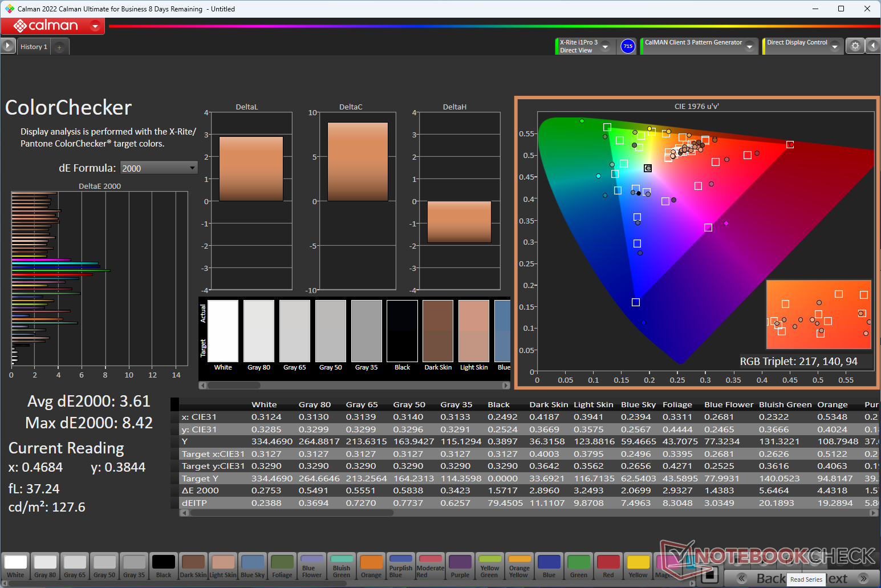
Task: Open the dE Formula dropdown
Action: tap(159, 168)
